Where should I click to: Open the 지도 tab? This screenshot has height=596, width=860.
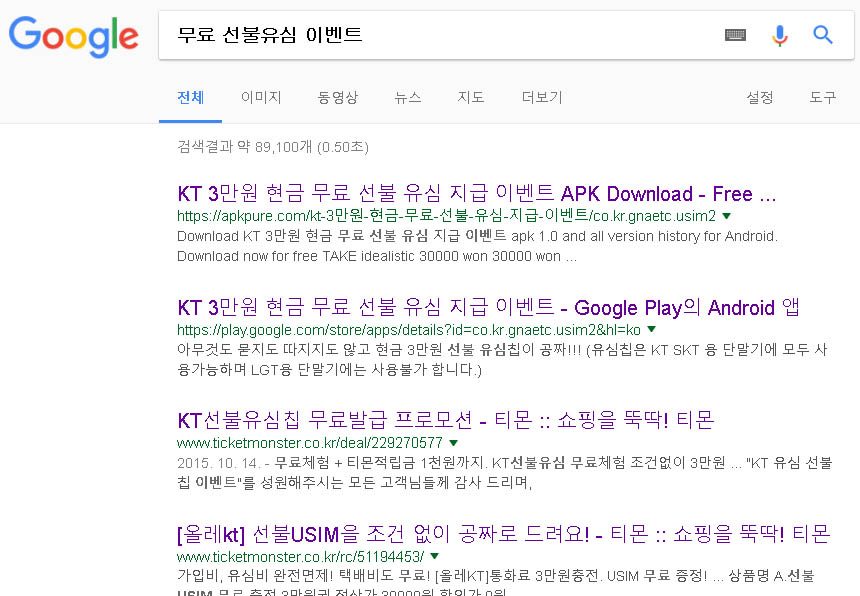pos(471,97)
